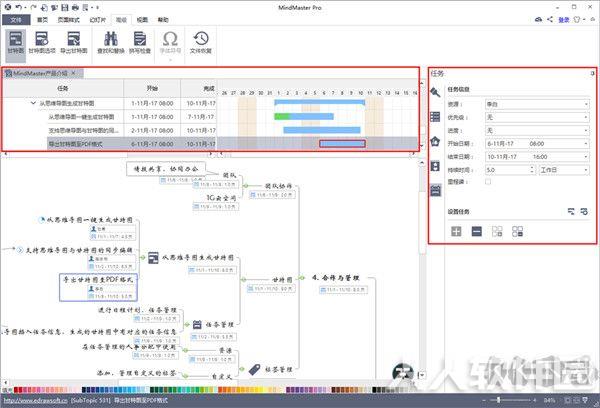Click the remove task minus icon

[477, 231]
